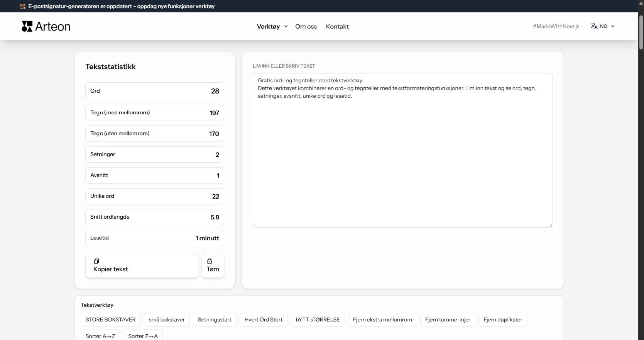
Task: Remove duplicates with Fjern duplikater
Action: click(502, 320)
